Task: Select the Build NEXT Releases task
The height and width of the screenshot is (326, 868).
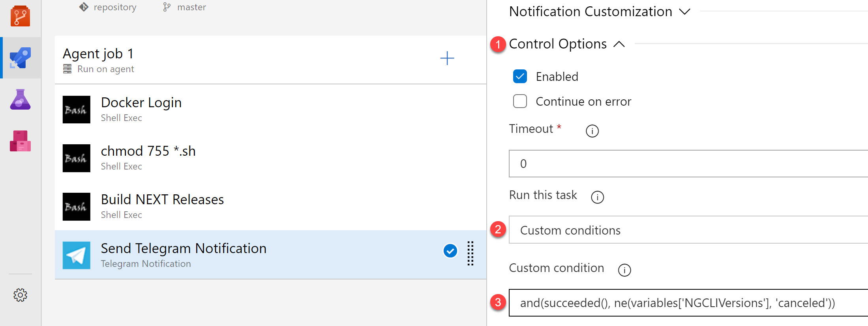Action: [270, 206]
